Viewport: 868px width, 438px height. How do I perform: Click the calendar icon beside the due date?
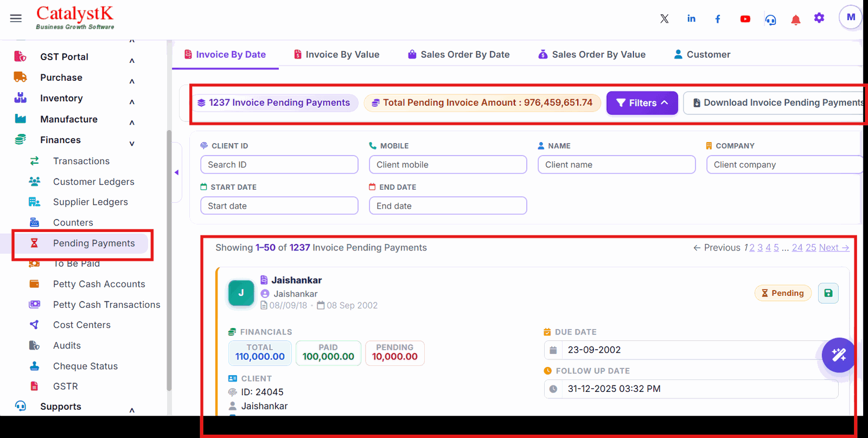(x=553, y=350)
